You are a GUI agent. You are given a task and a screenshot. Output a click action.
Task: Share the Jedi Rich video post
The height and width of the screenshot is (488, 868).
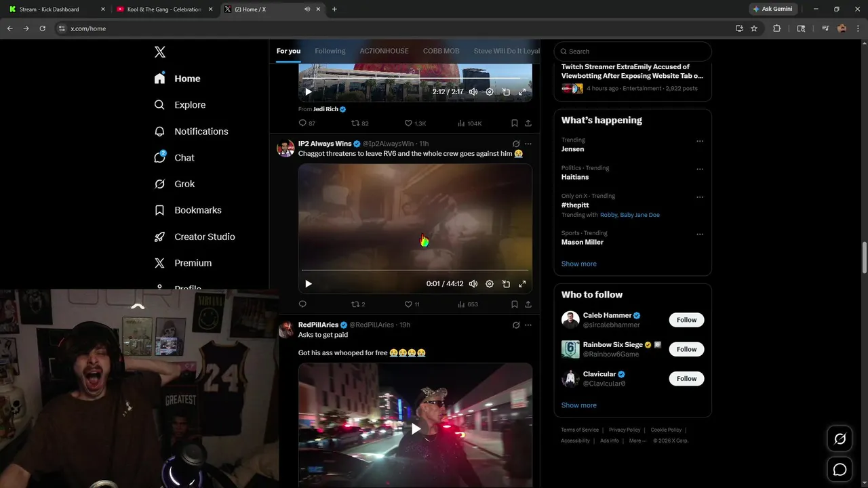tap(528, 123)
